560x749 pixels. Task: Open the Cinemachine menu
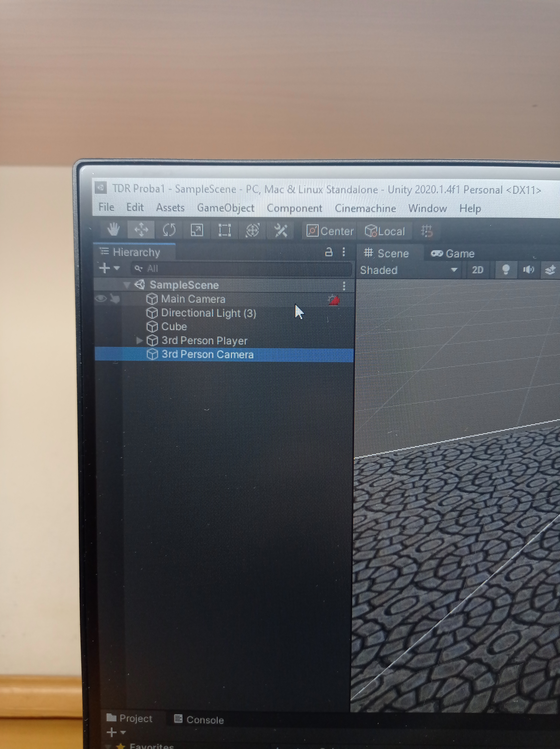click(x=365, y=208)
